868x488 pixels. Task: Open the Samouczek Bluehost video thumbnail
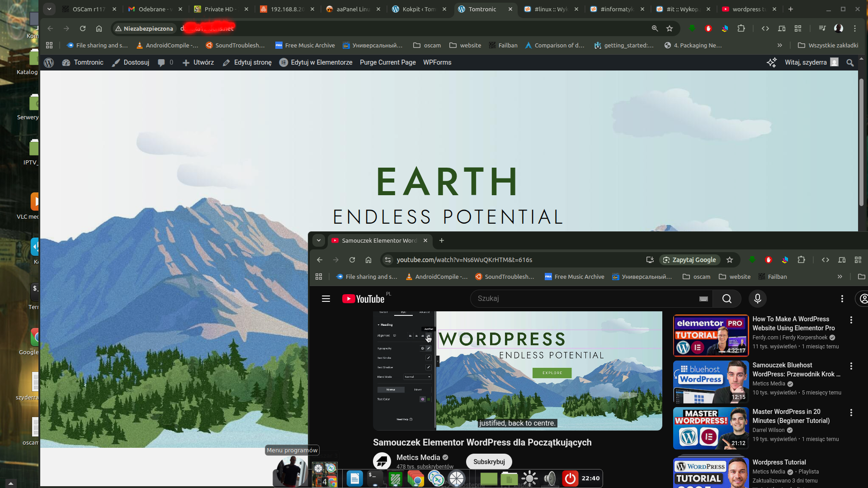tap(710, 382)
